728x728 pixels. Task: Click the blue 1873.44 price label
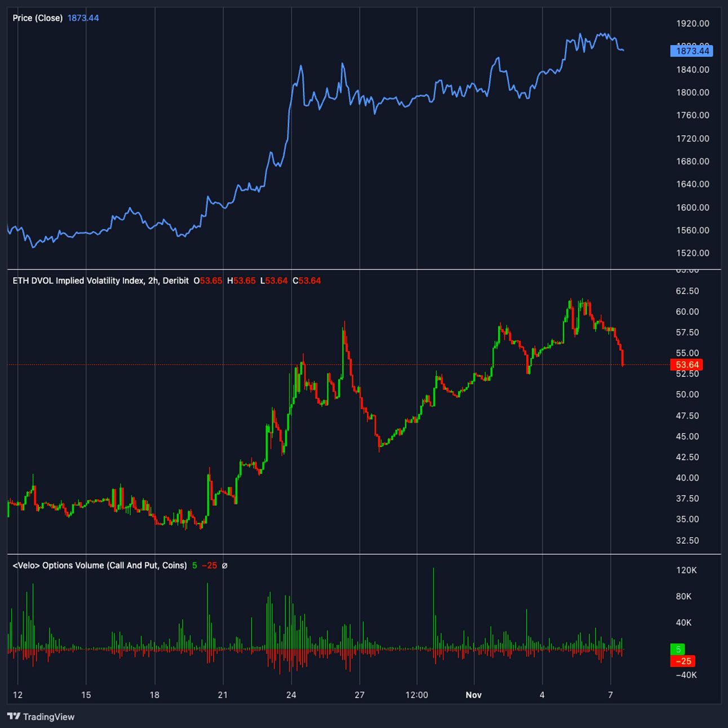tap(692, 51)
